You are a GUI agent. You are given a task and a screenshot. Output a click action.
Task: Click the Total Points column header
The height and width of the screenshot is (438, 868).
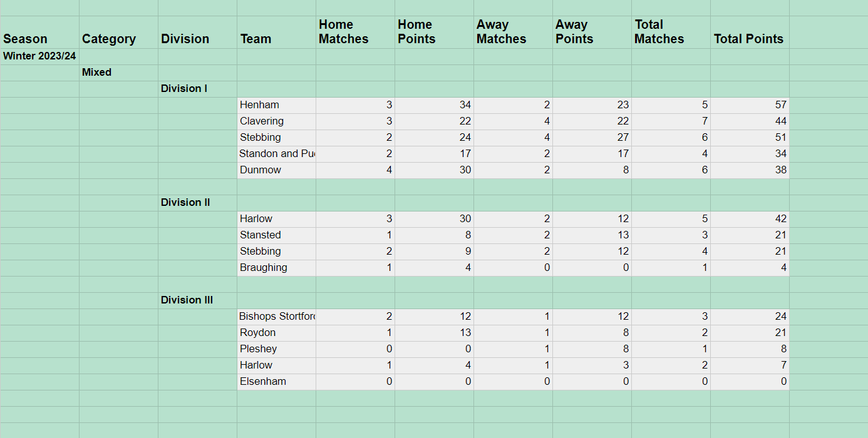(750, 33)
